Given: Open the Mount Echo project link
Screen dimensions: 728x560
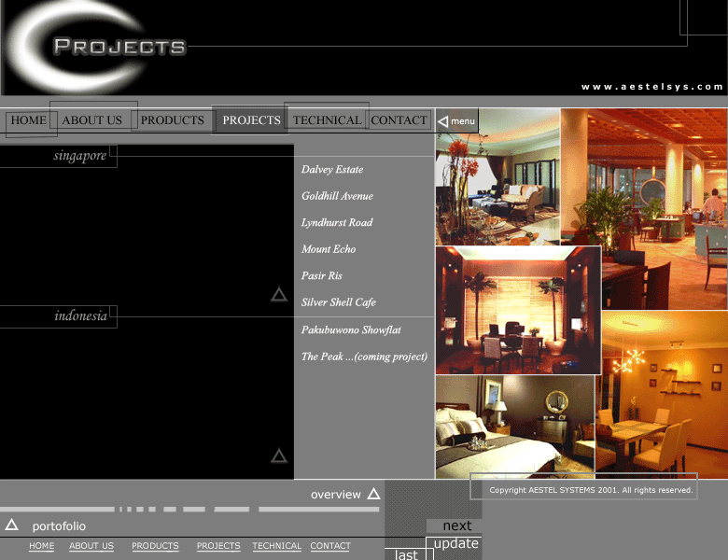Looking at the screenshot, I should pyautogui.click(x=329, y=249).
